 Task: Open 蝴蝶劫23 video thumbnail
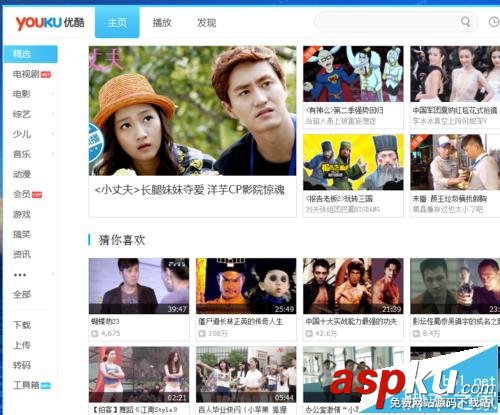click(139, 286)
